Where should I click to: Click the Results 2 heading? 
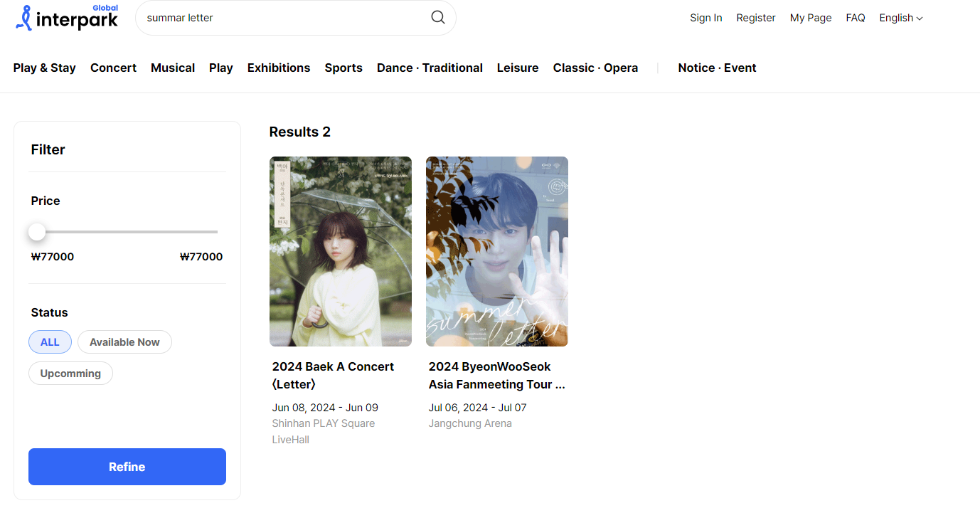click(x=300, y=132)
